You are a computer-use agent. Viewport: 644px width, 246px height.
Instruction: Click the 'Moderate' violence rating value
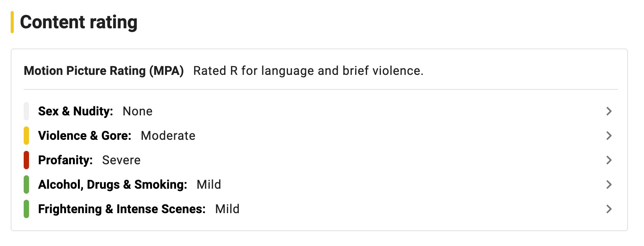[168, 136]
